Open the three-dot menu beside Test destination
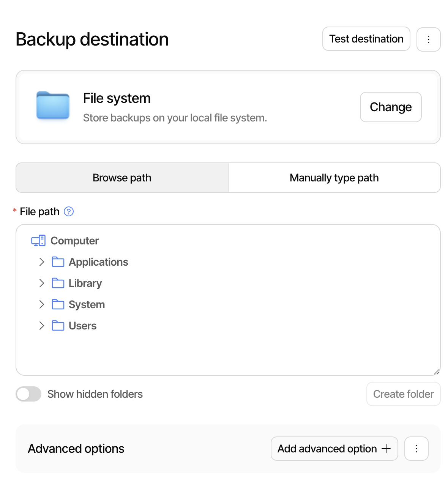The width and height of the screenshot is (448, 482). (428, 39)
